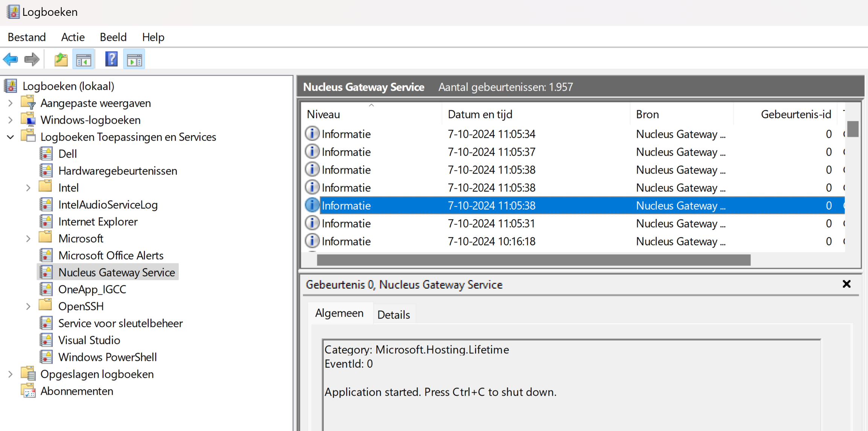This screenshot has height=431, width=868.
Task: Sort by Datum en tijd column header
Action: coord(480,114)
